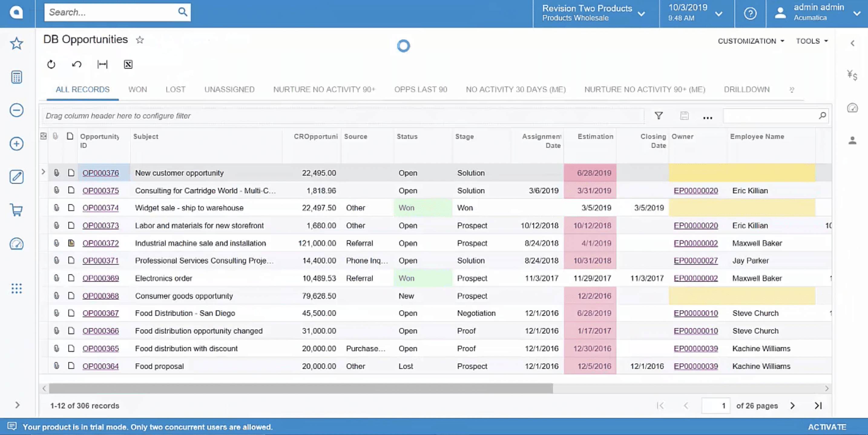This screenshot has height=435, width=868.
Task: Undo recent grid changes
Action: (76, 64)
